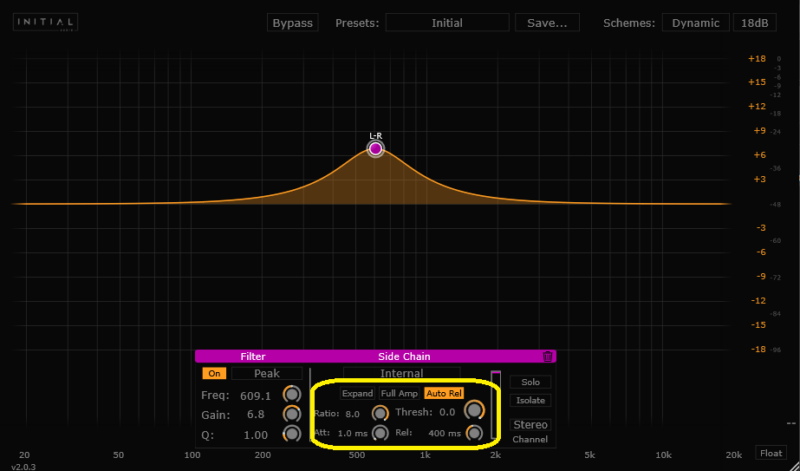Viewport: 800px width, 471px height.
Task: Click the L-R band node on the EQ curve
Action: [375, 149]
